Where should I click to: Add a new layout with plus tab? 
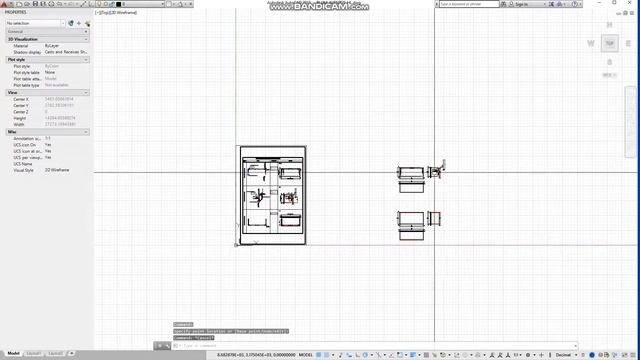[x=71, y=353]
